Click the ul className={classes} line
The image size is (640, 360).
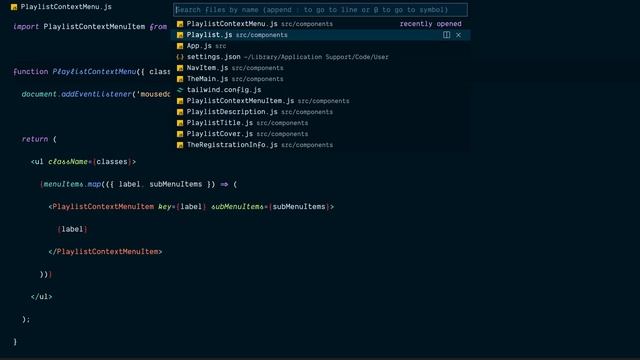coord(83,162)
